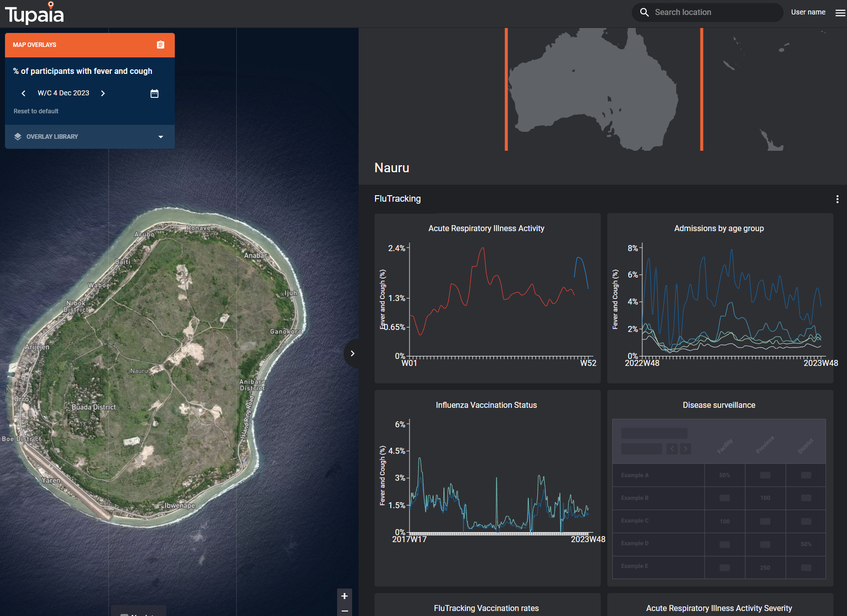Click Reset to default
847x616 pixels.
click(x=36, y=111)
